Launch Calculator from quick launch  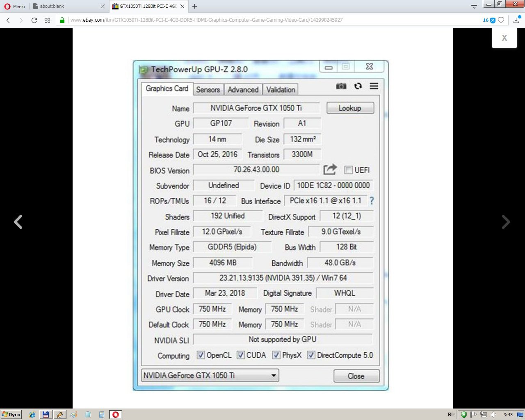(102, 415)
